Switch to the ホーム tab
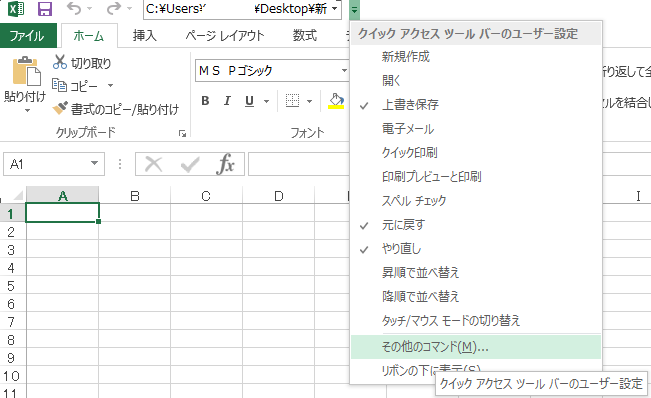The height and width of the screenshot is (398, 651). tap(88, 36)
